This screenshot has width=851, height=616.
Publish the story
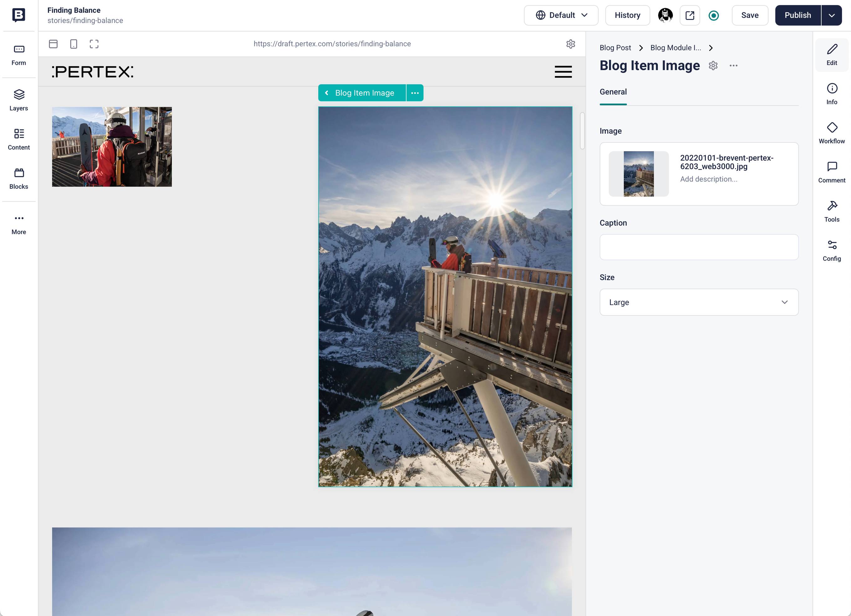click(x=798, y=15)
